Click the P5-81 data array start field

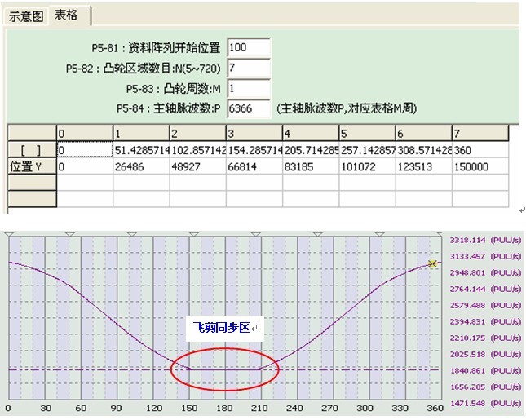(249, 48)
